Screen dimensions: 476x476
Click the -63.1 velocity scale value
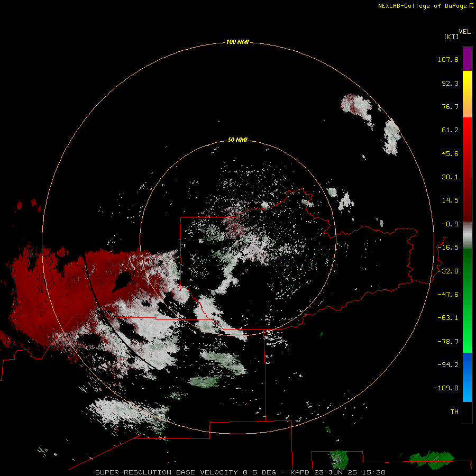pos(448,318)
